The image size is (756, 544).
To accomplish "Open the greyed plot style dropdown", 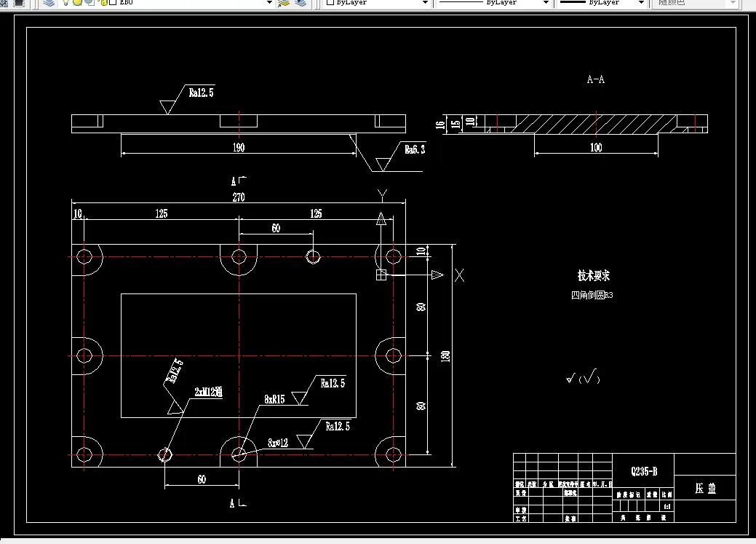I will point(733,2).
